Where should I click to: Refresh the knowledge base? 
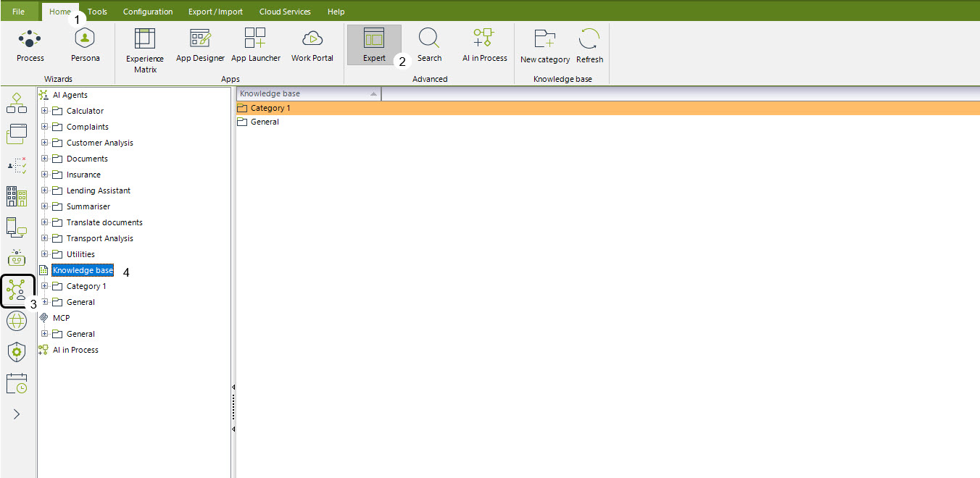click(x=589, y=46)
